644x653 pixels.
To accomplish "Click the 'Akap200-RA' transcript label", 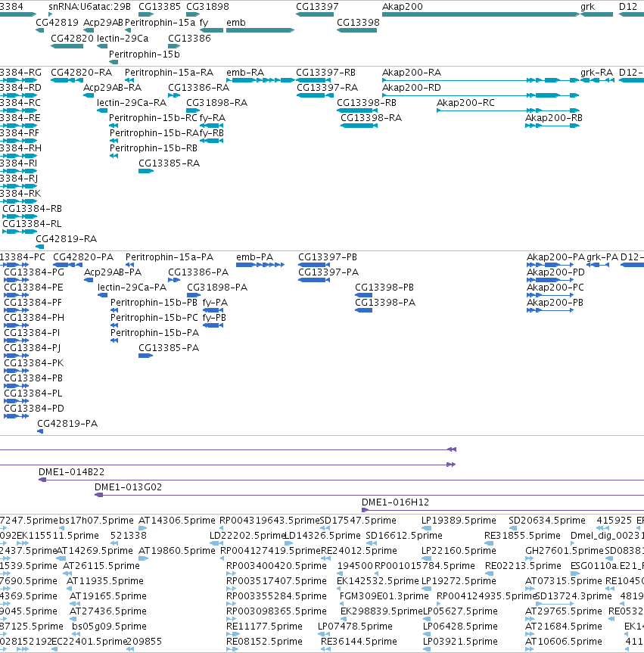I will pyautogui.click(x=412, y=73).
